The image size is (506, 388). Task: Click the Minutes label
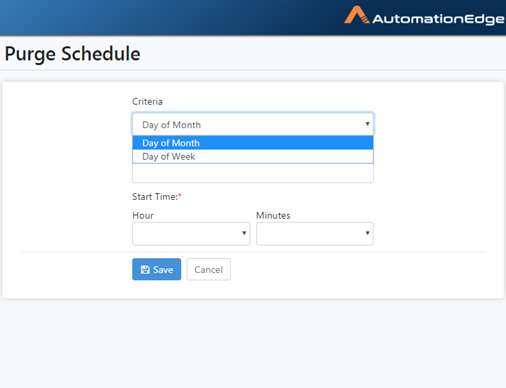click(x=273, y=215)
